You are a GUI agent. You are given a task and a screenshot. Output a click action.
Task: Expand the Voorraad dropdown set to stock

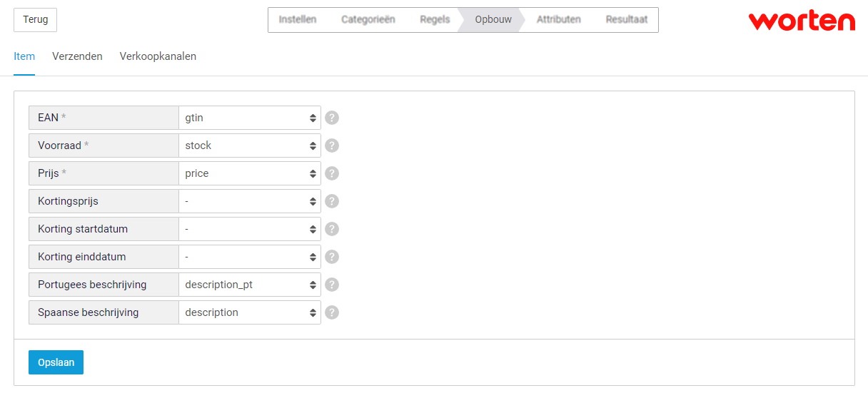tap(250, 146)
